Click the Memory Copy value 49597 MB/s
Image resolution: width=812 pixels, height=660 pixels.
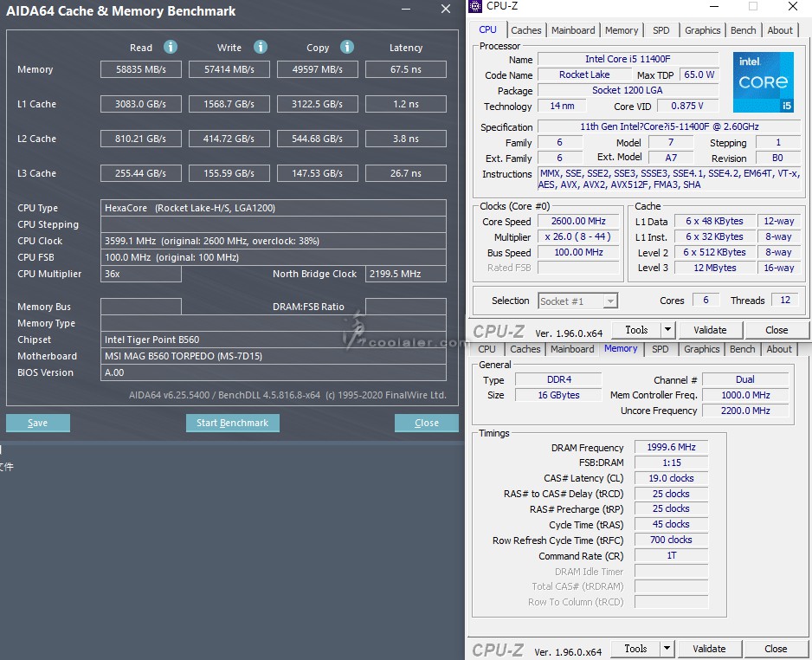point(318,69)
